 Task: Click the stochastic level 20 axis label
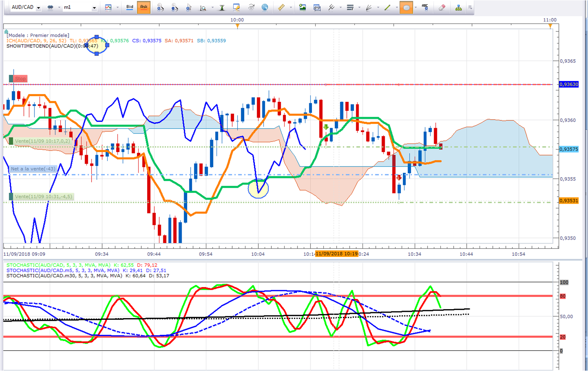[563, 337]
